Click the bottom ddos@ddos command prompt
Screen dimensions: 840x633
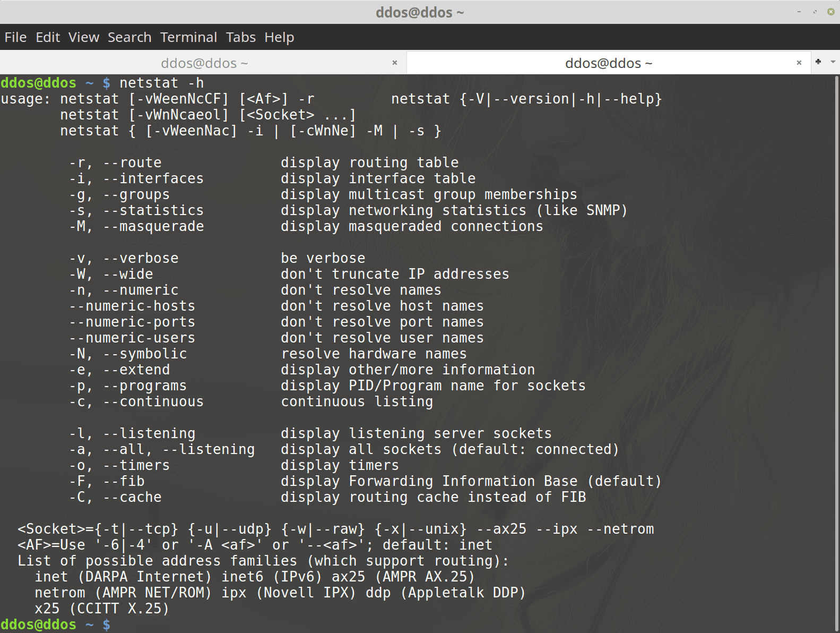click(56, 625)
